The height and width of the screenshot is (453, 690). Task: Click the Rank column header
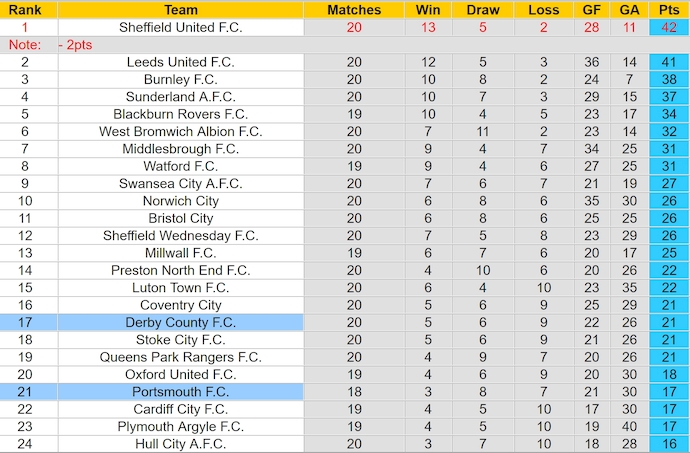coord(24,10)
